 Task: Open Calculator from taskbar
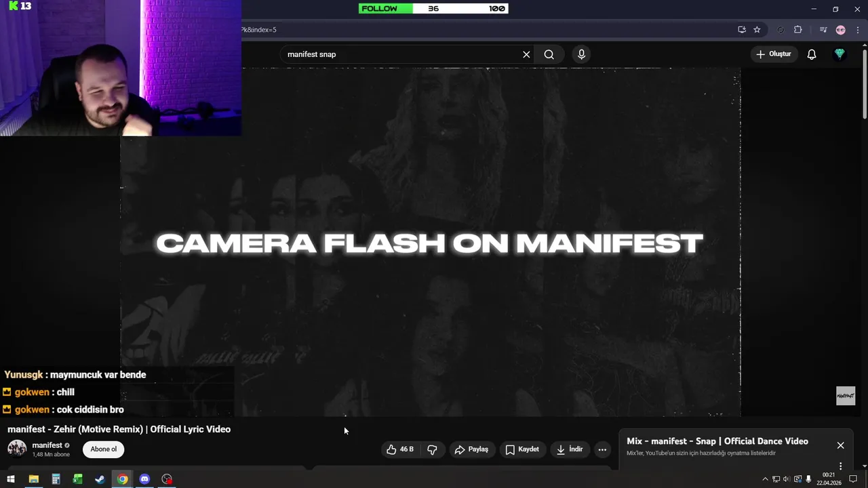click(x=56, y=479)
